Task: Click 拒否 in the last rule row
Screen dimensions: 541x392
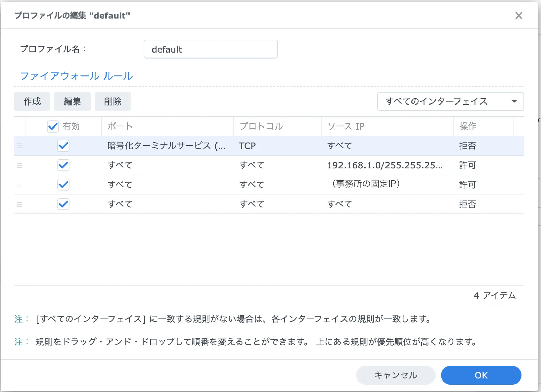Action: pyautogui.click(x=468, y=204)
